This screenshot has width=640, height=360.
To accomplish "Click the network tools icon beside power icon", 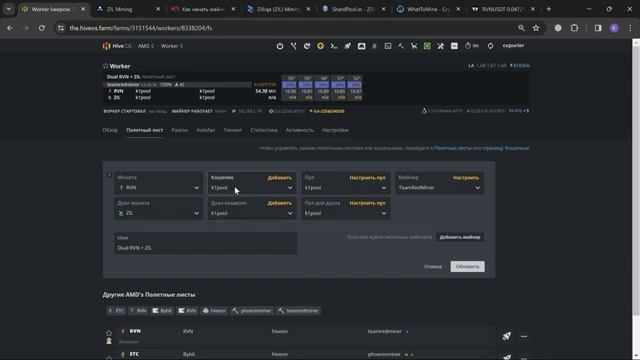I will click(293, 46).
